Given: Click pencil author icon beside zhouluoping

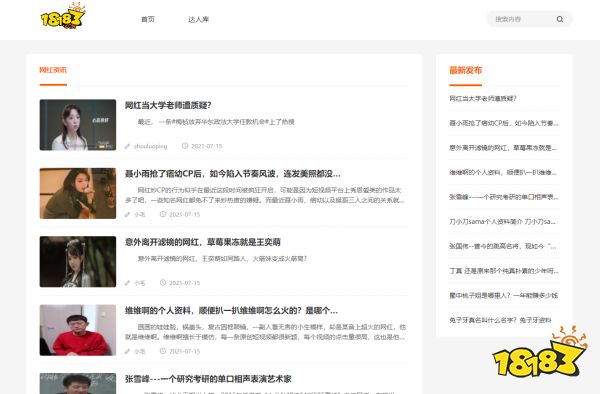Looking at the screenshot, I should pyautogui.click(x=127, y=146).
